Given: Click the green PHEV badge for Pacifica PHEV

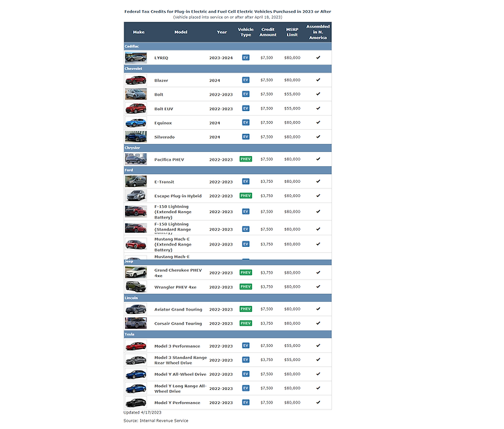Looking at the screenshot, I should click(x=245, y=159).
